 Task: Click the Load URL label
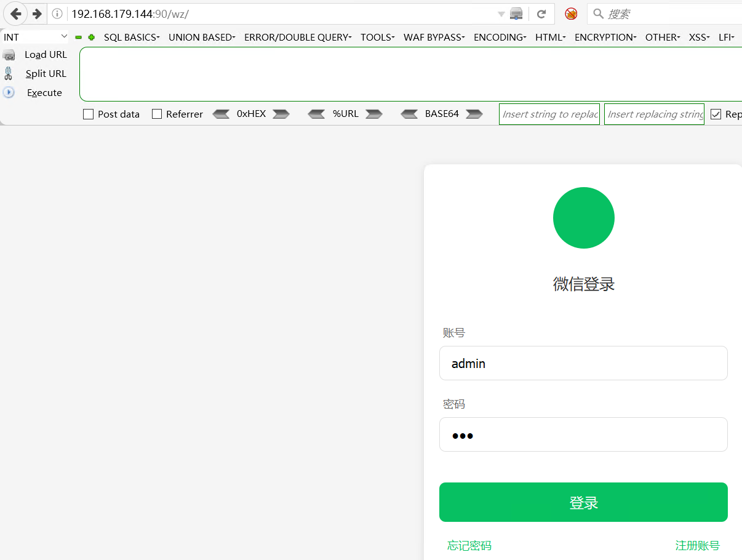46,55
